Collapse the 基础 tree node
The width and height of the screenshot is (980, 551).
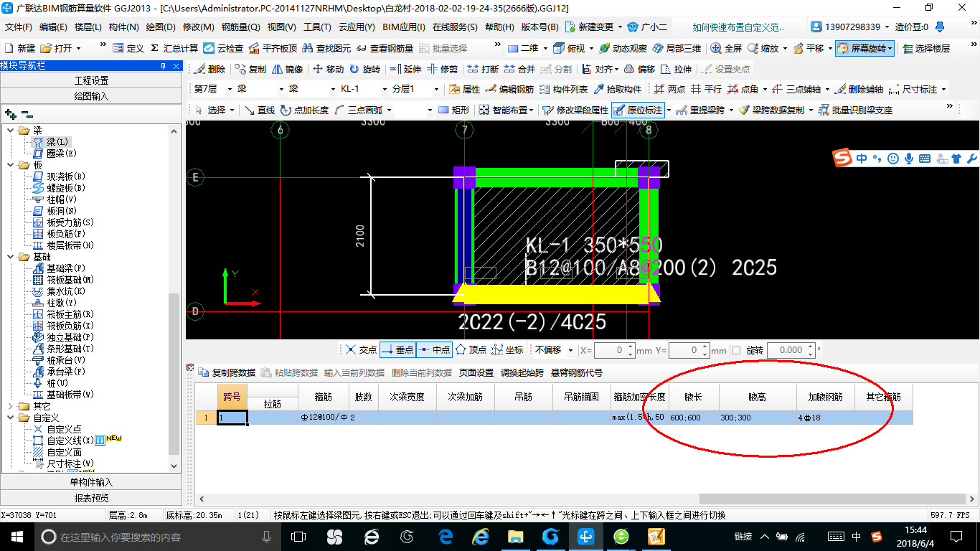coord(11,257)
